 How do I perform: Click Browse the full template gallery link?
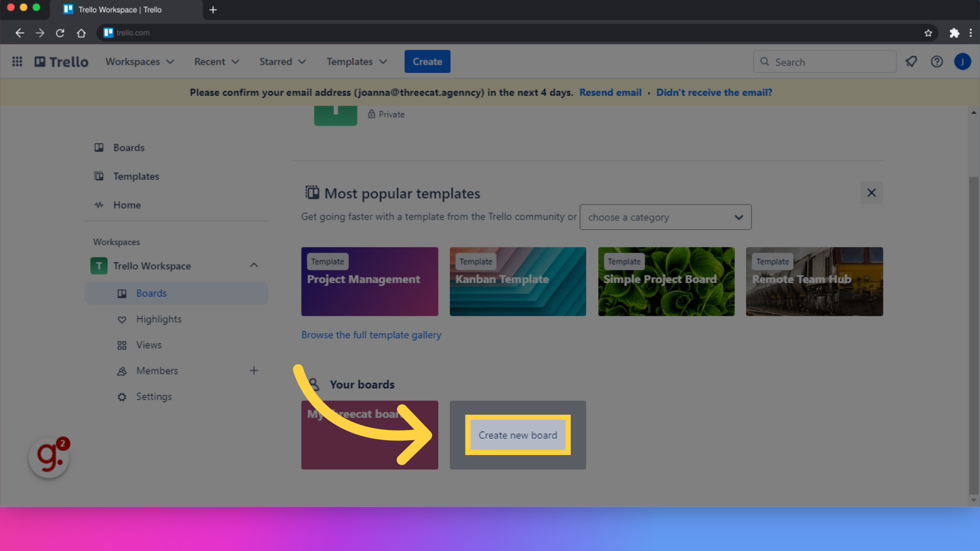pyautogui.click(x=371, y=334)
